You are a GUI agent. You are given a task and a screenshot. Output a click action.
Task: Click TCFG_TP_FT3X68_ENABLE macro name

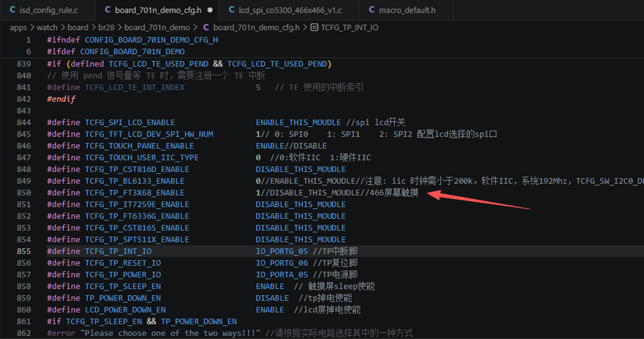(135, 193)
